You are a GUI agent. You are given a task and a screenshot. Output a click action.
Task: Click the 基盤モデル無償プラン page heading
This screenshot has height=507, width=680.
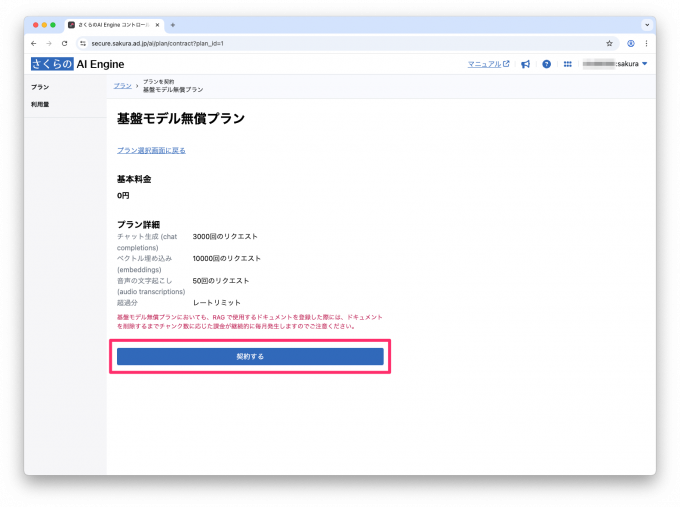181,119
